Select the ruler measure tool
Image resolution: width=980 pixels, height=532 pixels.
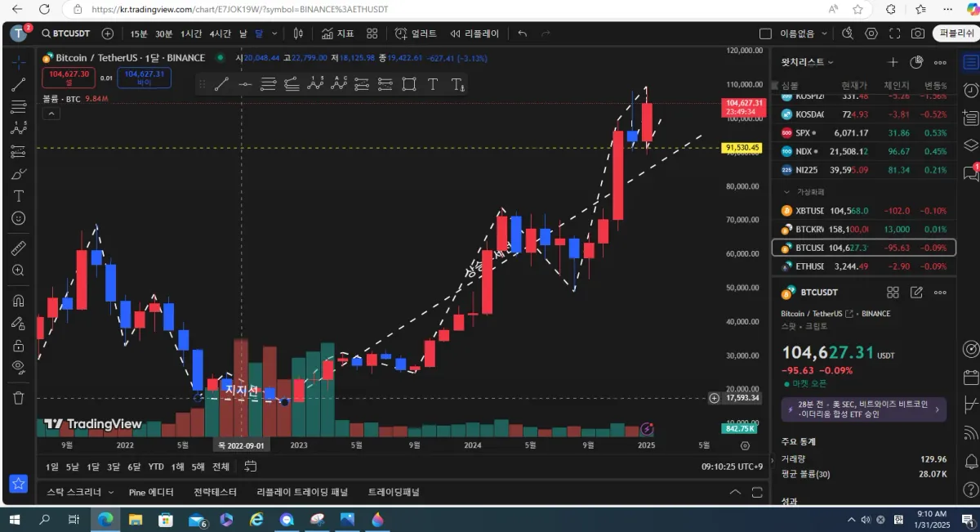point(18,248)
